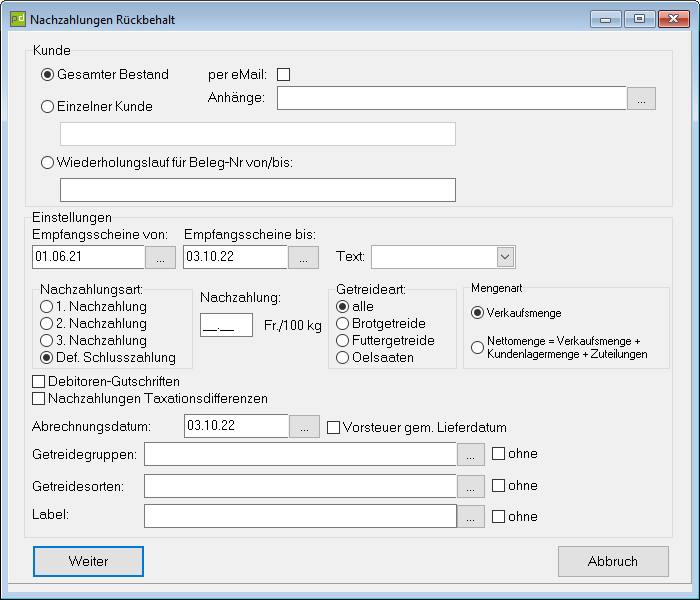Open browse button for Getreidegruppen
The image size is (700, 600).
pyautogui.click(x=471, y=454)
